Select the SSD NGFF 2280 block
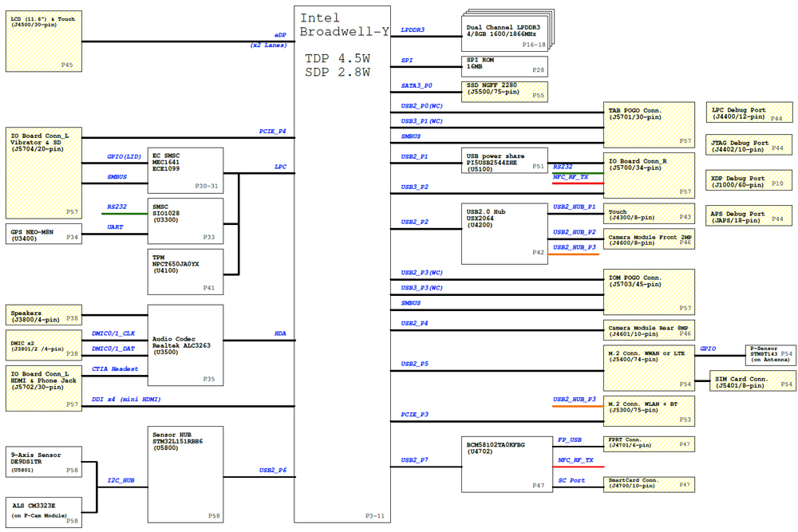Viewport: 798px width, 532px height. [505, 92]
